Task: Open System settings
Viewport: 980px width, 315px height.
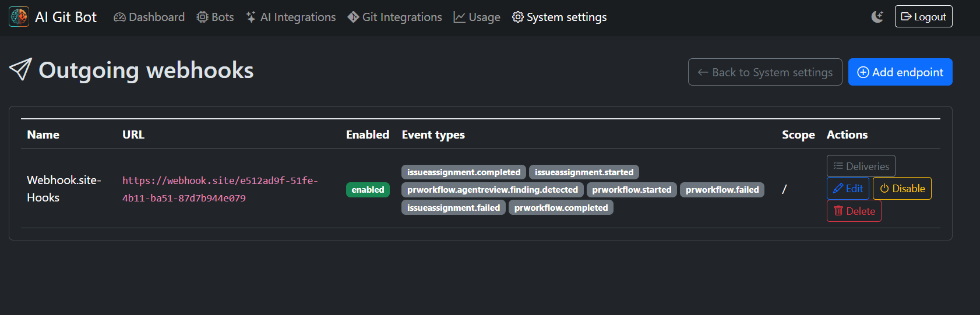Action: click(x=559, y=17)
